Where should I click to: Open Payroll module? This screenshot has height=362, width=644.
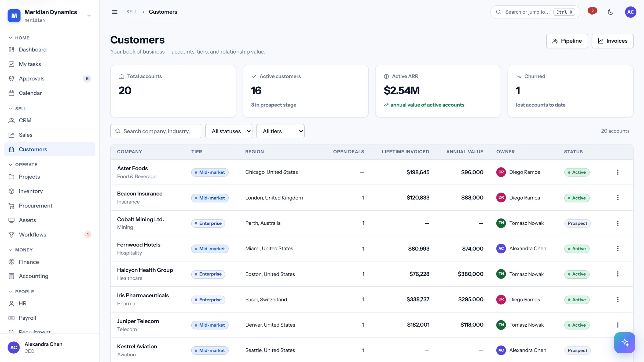click(x=50, y=318)
